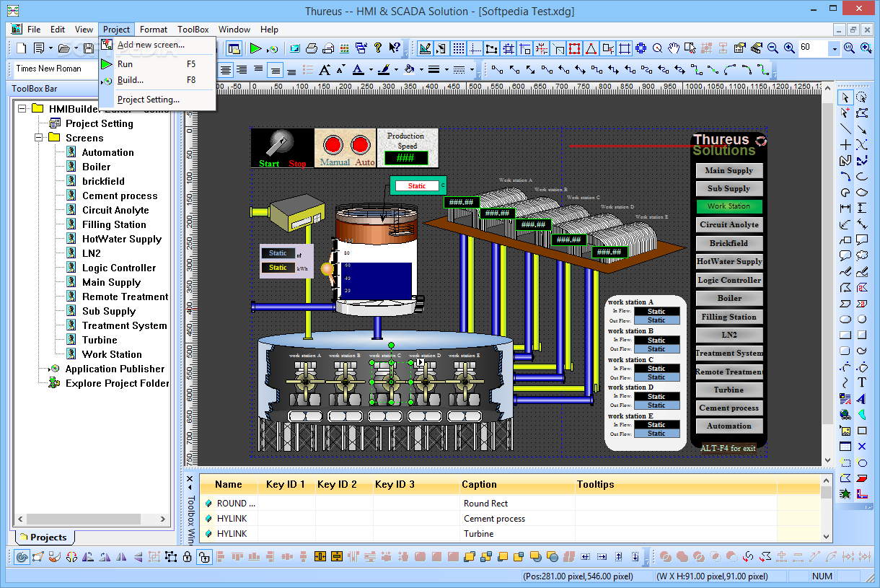Select the pointer selection tool in right toolbox
Screen dimensions: 880x588
[x=845, y=97]
